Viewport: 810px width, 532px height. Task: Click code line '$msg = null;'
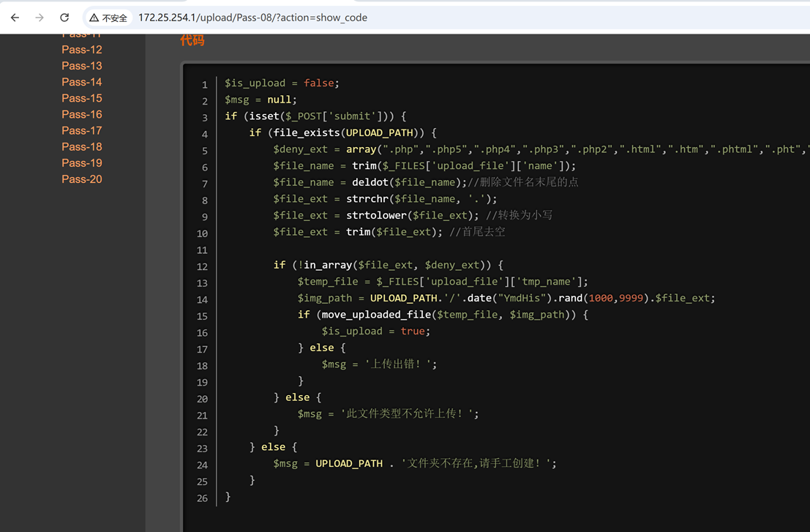point(261,100)
